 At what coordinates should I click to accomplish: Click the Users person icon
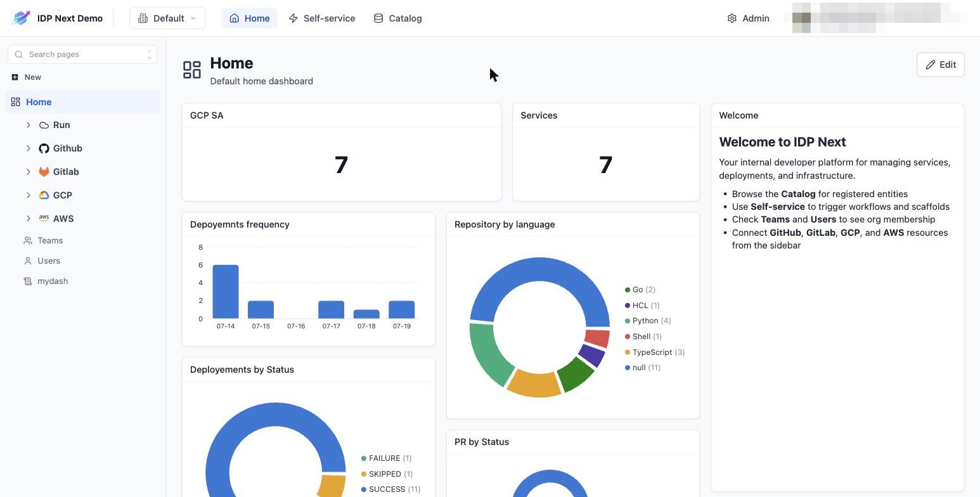coord(28,261)
